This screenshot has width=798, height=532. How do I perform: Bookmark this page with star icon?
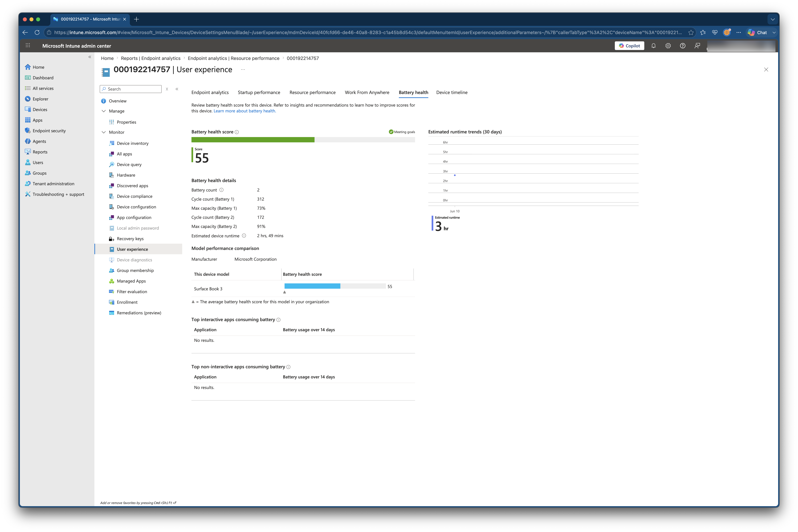coord(691,33)
